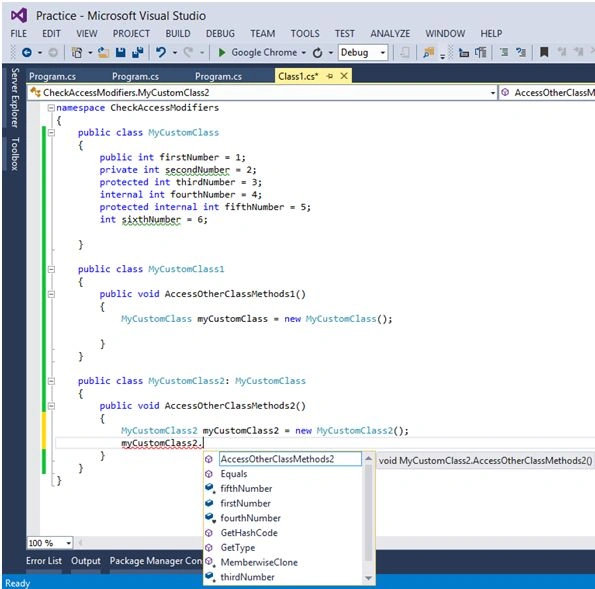The width and height of the screenshot is (595, 589).
Task: Click the Undo arrow icon
Action: (x=161, y=52)
